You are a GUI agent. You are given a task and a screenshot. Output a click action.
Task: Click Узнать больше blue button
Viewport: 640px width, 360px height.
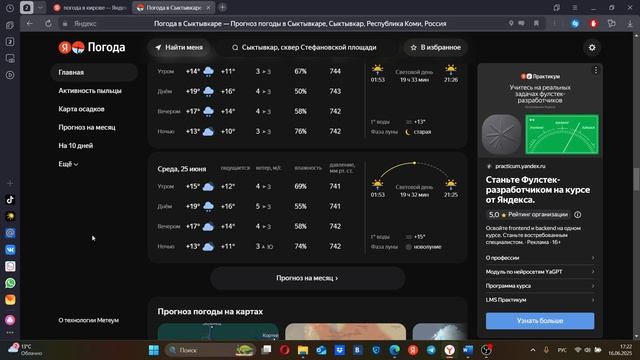point(540,321)
